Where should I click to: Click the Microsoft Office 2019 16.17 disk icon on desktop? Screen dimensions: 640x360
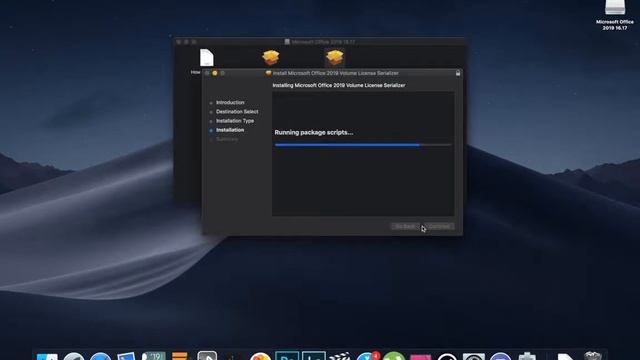pyautogui.click(x=615, y=7)
